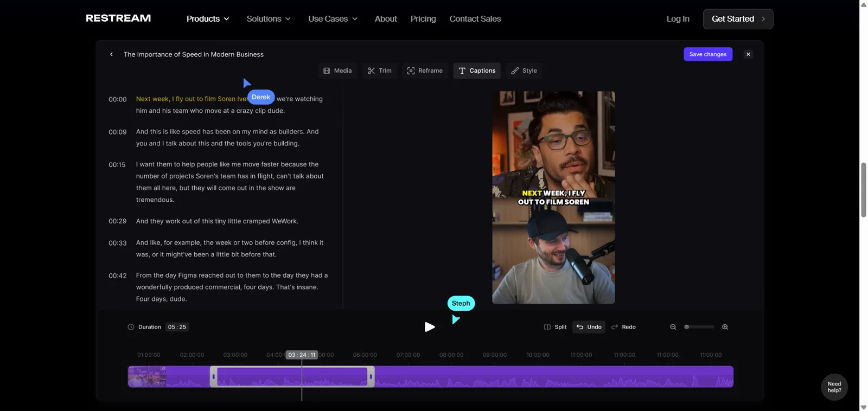Click the vertical video preview
The width and height of the screenshot is (868, 411).
click(x=553, y=197)
